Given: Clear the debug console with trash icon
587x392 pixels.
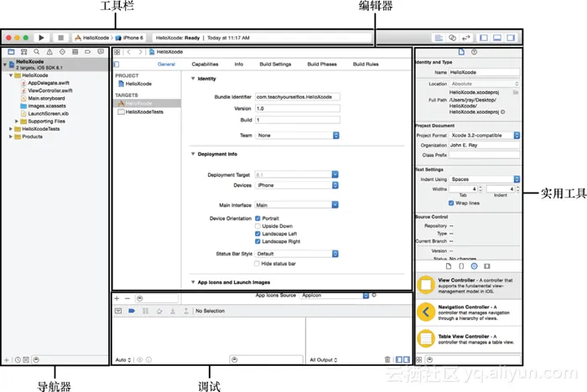Looking at the screenshot, I should point(387,359).
